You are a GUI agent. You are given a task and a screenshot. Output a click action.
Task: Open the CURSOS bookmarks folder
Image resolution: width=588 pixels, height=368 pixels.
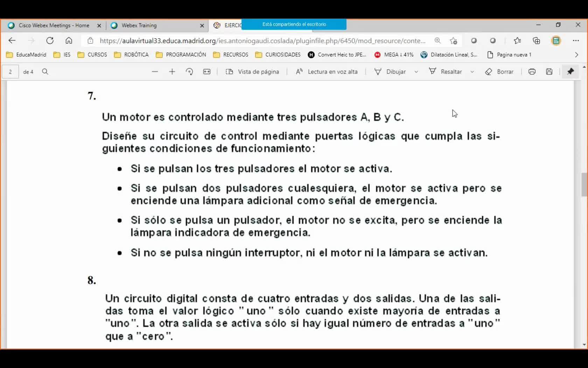[x=92, y=55]
